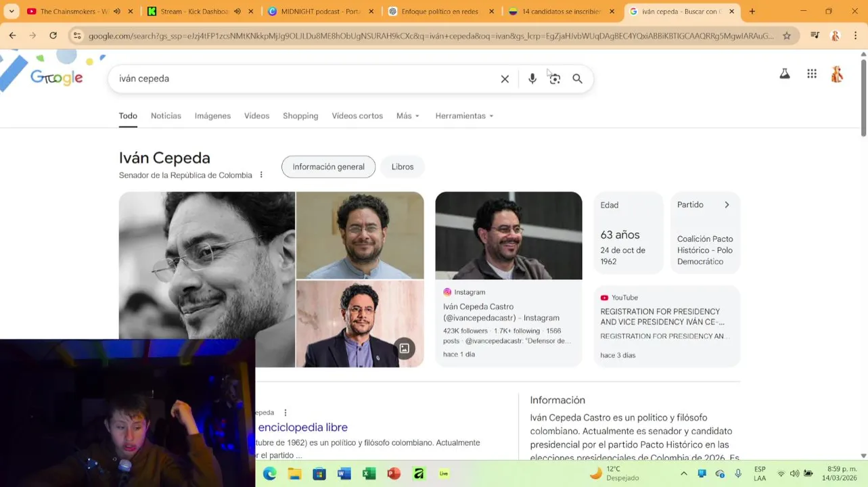Open the Chrome three-dot menu

856,36
